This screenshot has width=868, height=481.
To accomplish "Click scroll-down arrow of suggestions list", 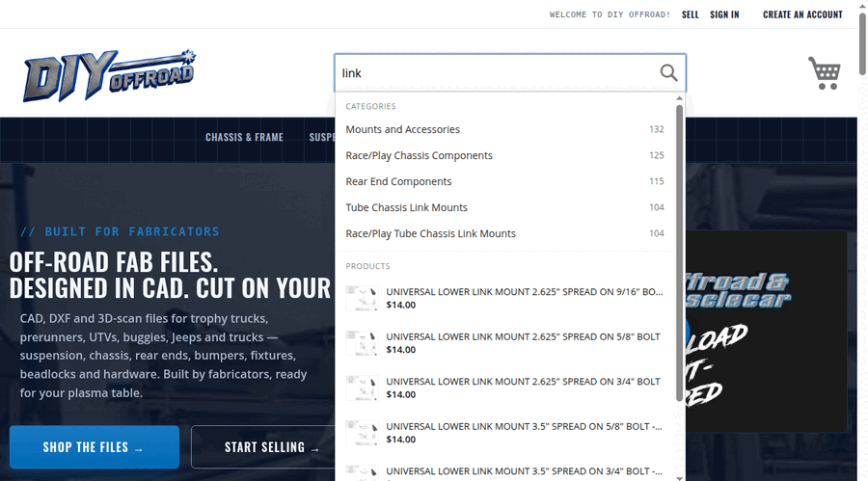I will [x=679, y=478].
